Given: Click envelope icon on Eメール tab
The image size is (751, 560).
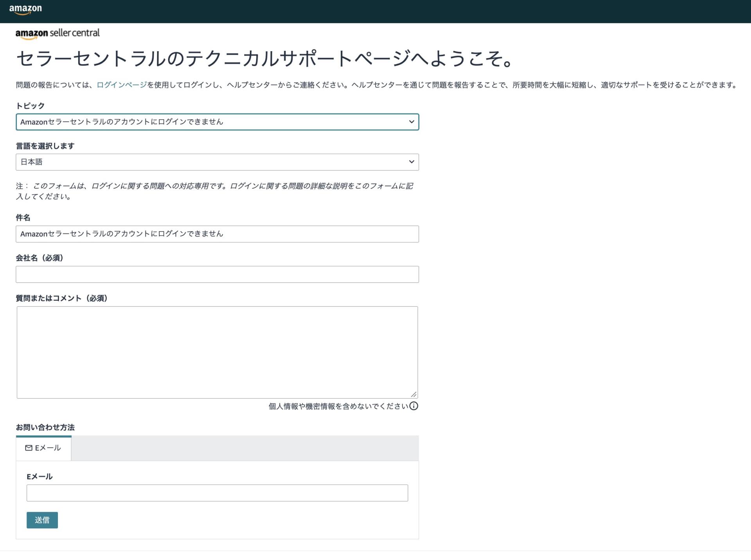Looking at the screenshot, I should pyautogui.click(x=29, y=448).
